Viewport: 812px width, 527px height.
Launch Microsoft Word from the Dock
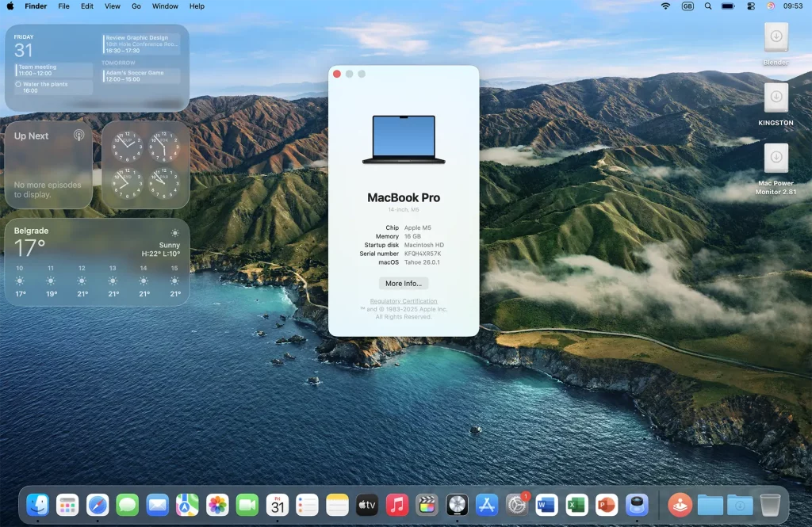point(546,505)
